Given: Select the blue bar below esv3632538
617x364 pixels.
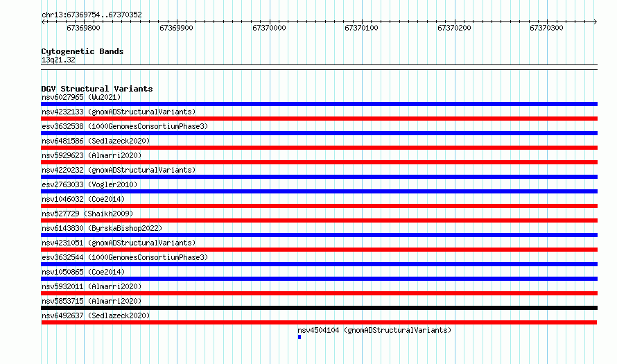Looking at the screenshot, I should click(x=319, y=133).
